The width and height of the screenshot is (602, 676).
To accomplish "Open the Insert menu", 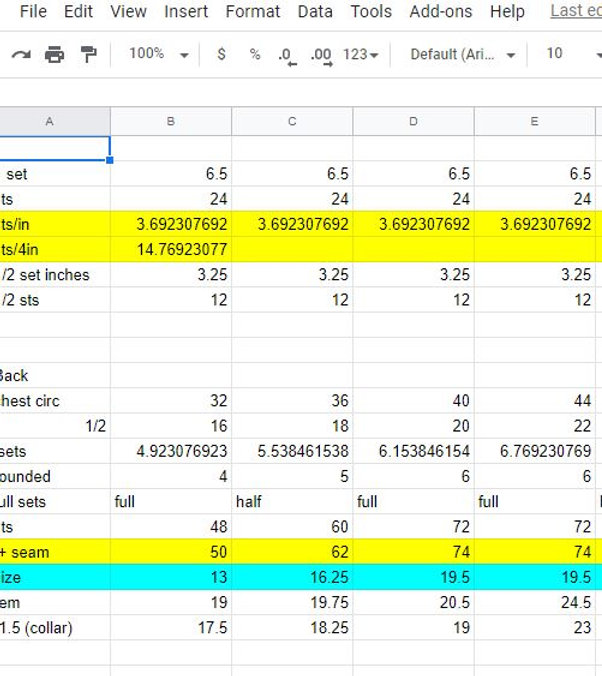I will point(186,11).
